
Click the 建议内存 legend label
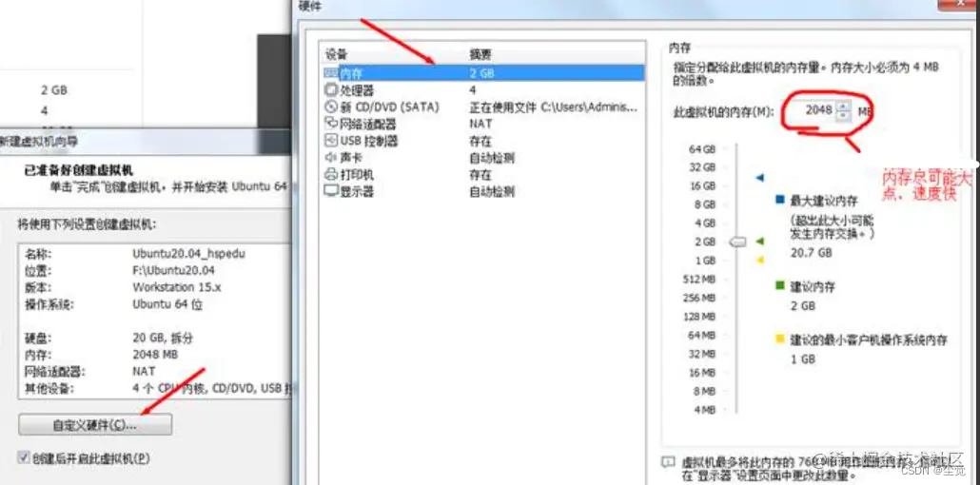[x=813, y=287]
